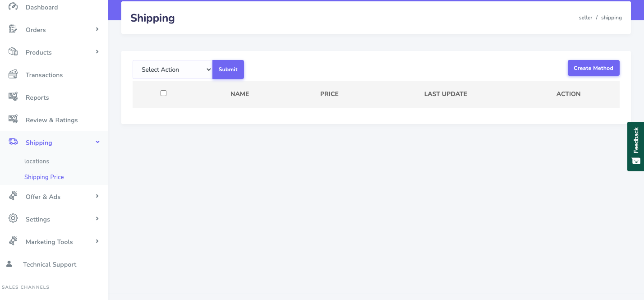The height and width of the screenshot is (300, 644).
Task: Expand the Orders menu chevron
Action: tap(97, 29)
